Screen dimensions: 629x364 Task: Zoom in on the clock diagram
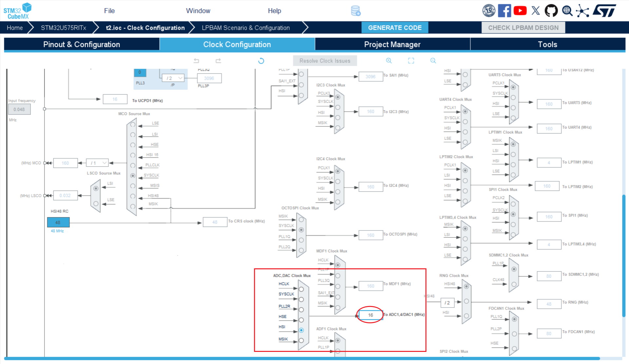[389, 61]
